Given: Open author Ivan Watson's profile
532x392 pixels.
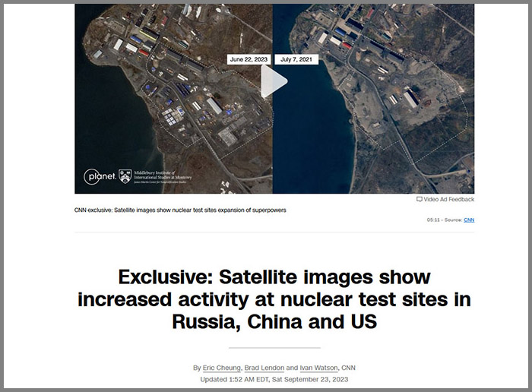Looking at the screenshot, I should point(319,368).
